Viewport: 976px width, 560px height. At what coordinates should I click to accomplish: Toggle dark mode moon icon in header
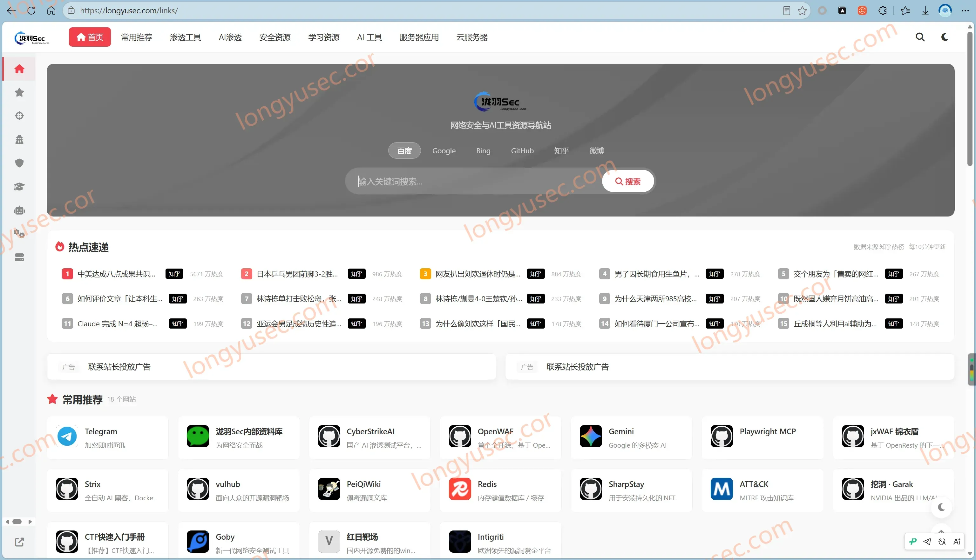(x=945, y=37)
